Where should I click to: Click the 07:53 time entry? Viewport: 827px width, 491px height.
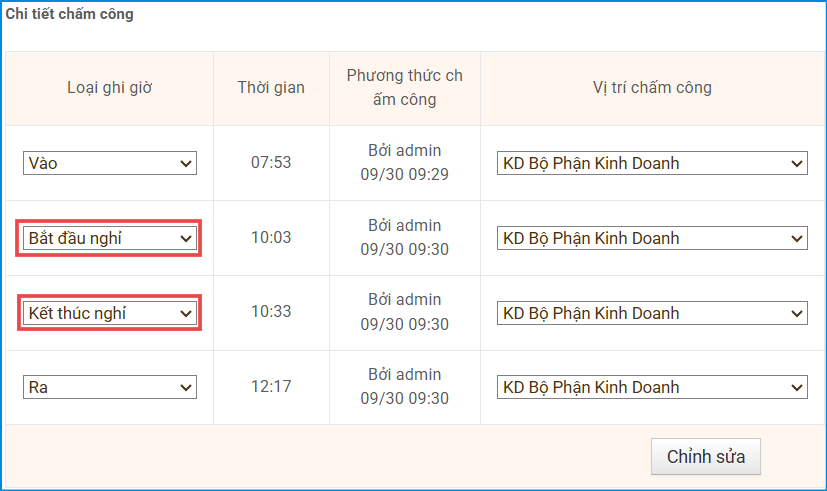pos(271,162)
